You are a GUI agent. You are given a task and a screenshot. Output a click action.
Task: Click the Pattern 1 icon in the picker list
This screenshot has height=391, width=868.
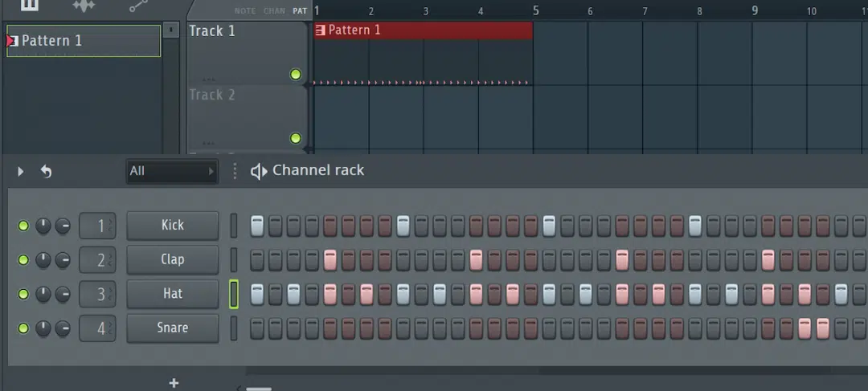coord(12,40)
